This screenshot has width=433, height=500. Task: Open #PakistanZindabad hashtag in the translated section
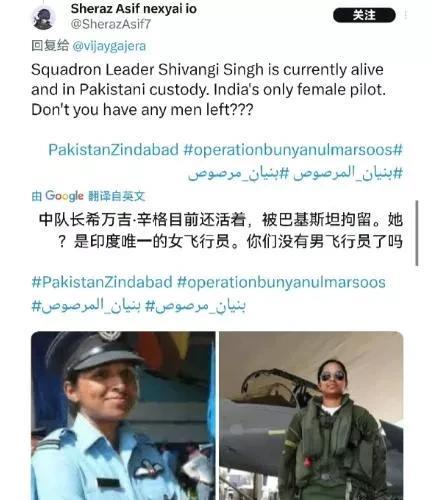pos(102,282)
